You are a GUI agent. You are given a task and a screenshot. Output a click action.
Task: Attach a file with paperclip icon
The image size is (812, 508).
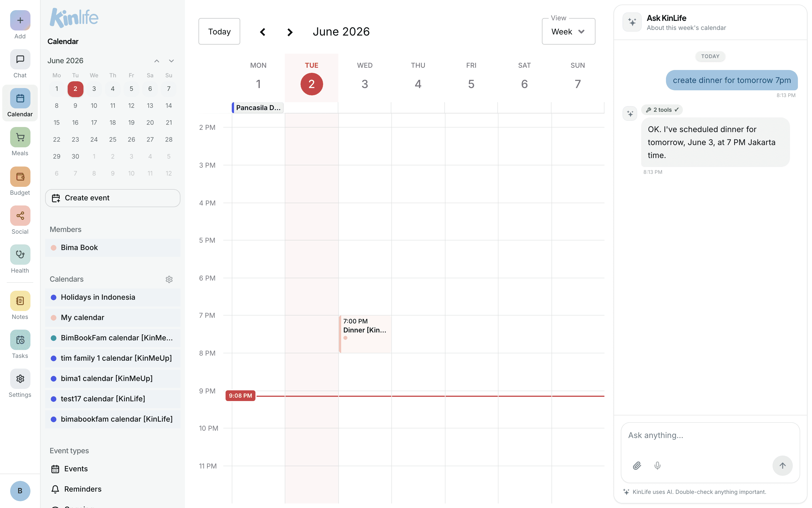[x=637, y=466]
